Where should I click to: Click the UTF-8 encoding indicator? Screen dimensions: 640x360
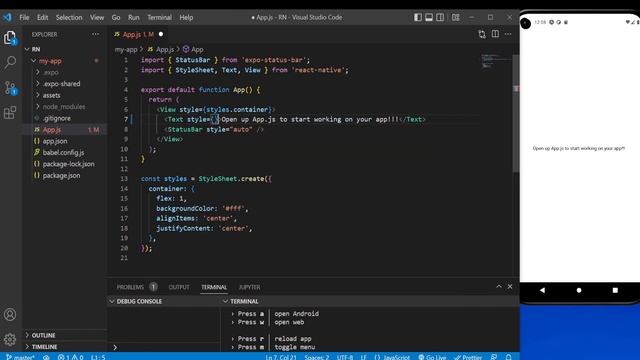(x=345, y=357)
